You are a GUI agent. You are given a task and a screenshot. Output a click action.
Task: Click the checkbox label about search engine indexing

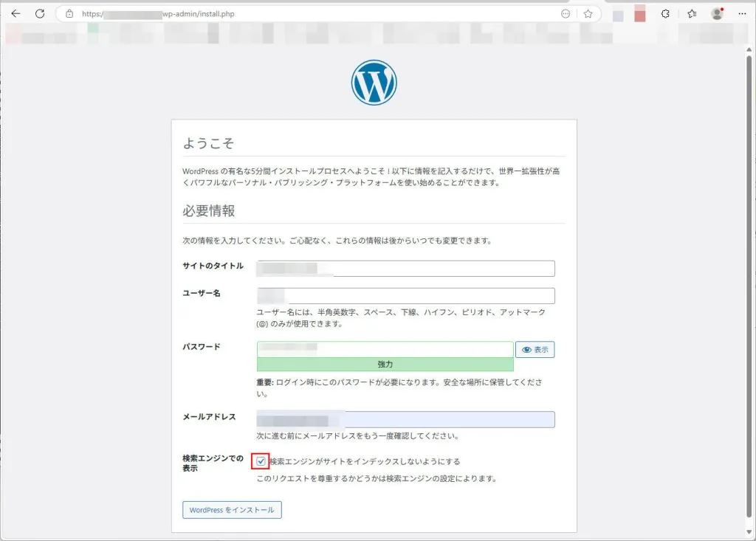click(365, 461)
